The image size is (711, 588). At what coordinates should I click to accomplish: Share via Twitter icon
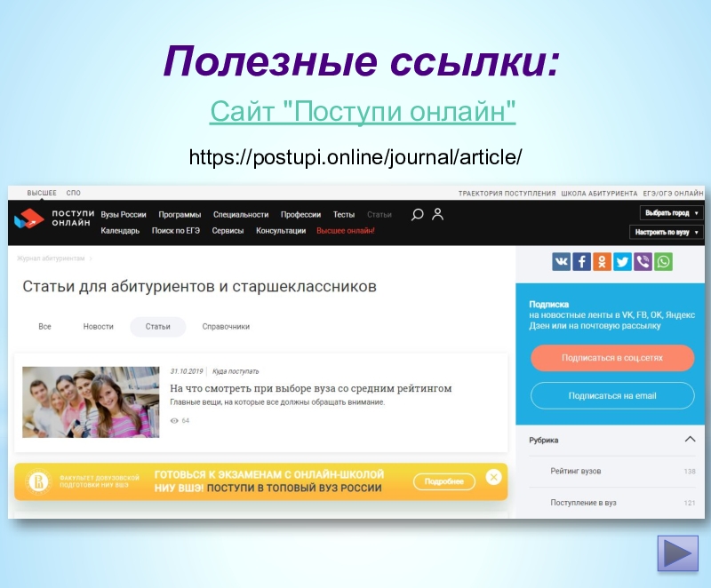(622, 262)
